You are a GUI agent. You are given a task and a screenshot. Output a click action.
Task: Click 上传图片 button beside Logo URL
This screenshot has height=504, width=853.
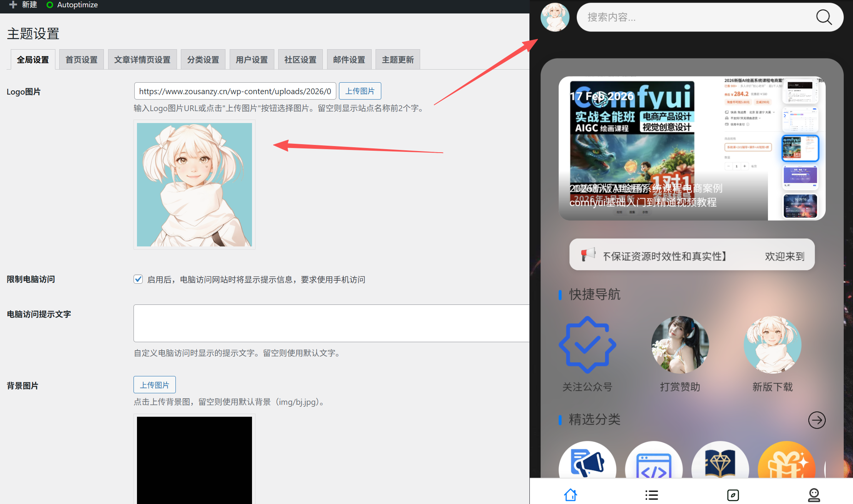[x=360, y=91]
